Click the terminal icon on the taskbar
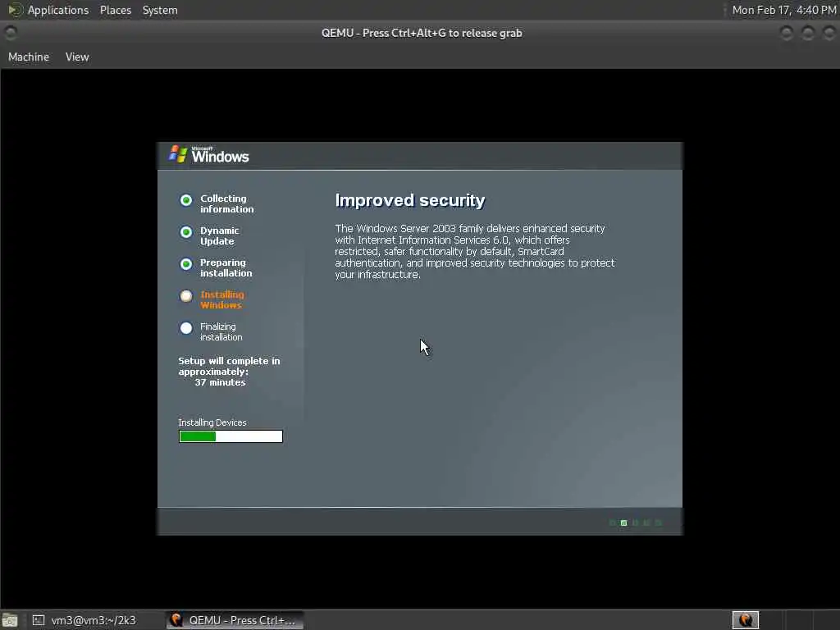Viewport: 840px width, 630px height. (39, 620)
